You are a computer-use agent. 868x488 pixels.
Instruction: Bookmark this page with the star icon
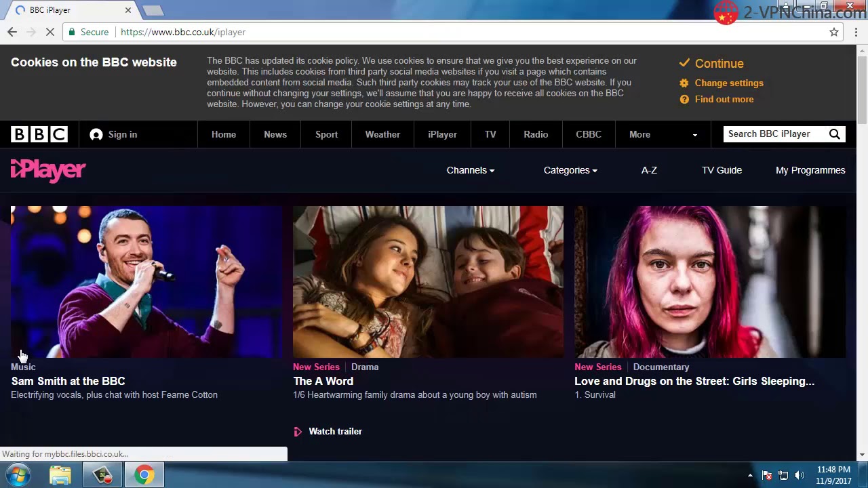(834, 32)
